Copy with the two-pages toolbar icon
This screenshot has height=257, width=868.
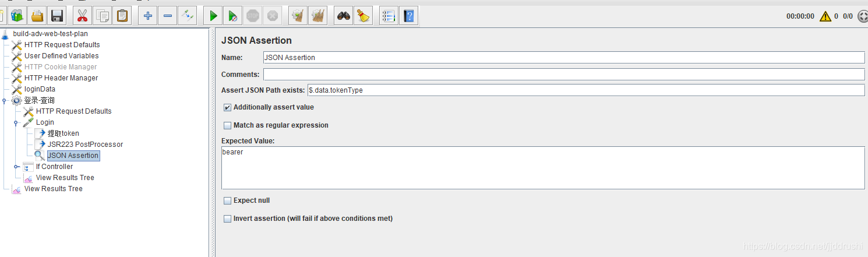click(103, 16)
